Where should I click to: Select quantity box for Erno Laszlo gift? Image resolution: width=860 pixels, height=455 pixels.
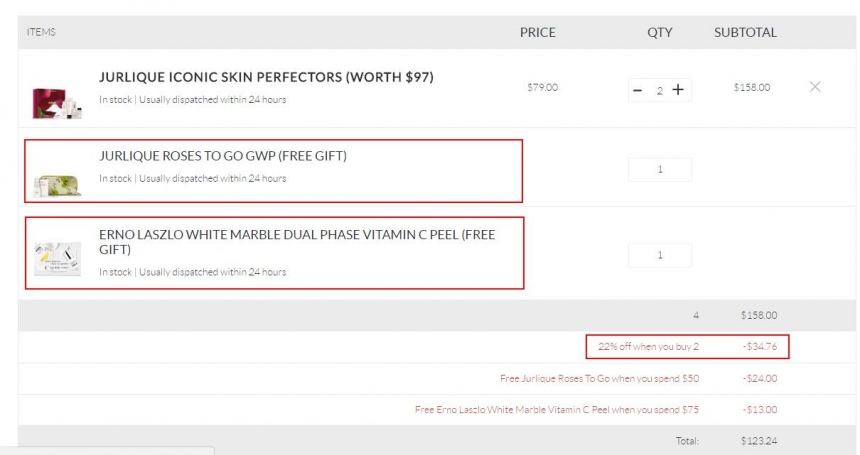[660, 255]
